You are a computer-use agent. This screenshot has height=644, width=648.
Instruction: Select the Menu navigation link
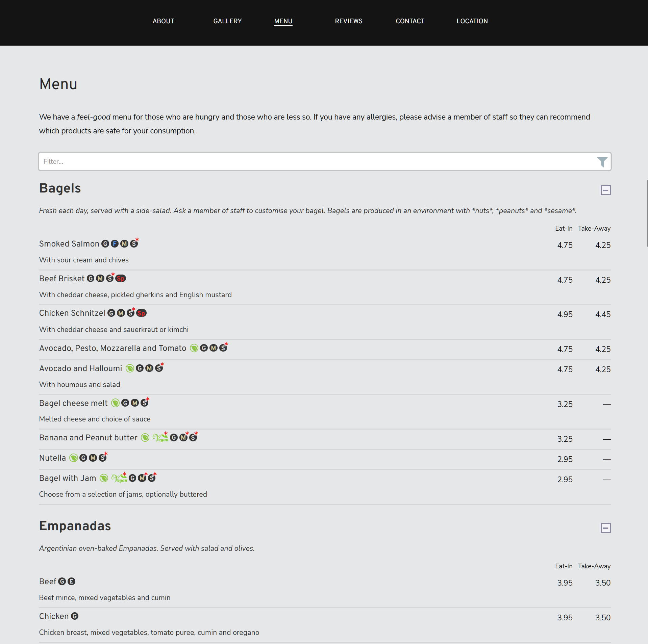[x=283, y=21]
